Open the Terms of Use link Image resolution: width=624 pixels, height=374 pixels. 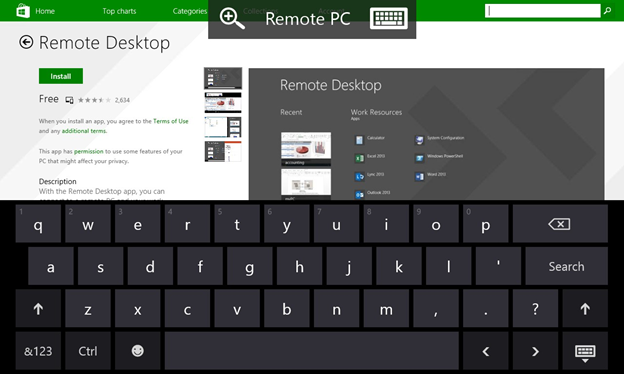click(171, 121)
